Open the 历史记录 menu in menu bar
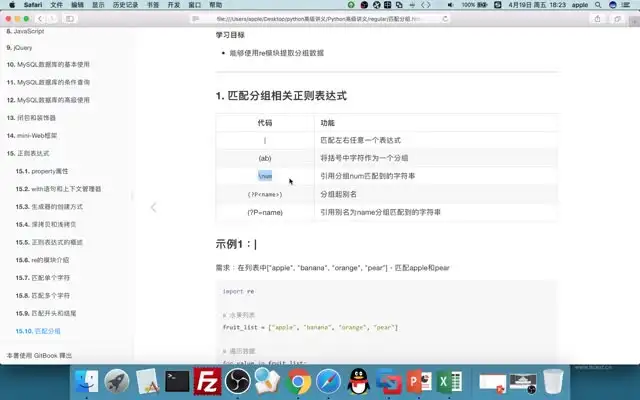This screenshot has width=640, height=400. pyautogui.click(x=125, y=5)
